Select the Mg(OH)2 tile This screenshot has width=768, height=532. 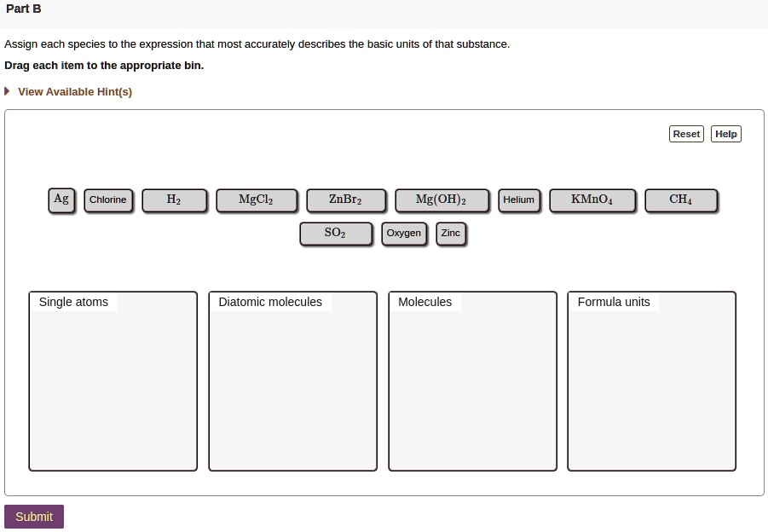click(441, 199)
